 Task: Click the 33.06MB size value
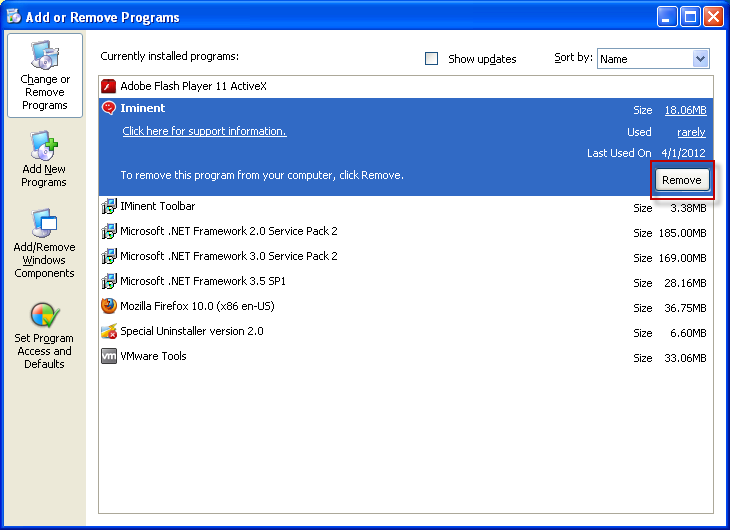[x=685, y=359]
